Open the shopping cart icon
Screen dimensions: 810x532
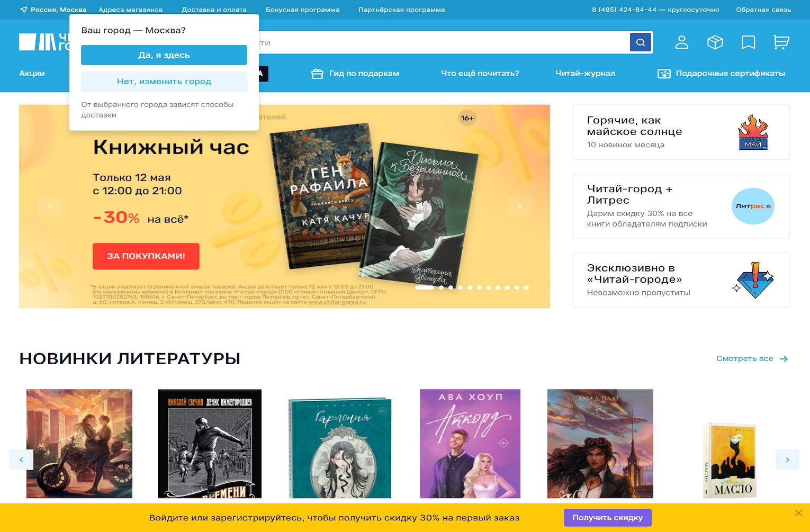tap(781, 42)
